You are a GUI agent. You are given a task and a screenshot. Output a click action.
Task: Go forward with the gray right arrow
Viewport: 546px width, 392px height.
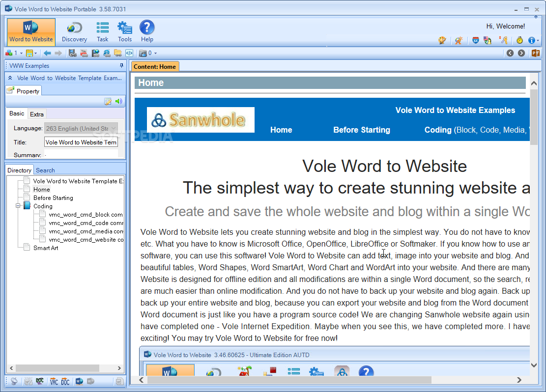pos(58,53)
